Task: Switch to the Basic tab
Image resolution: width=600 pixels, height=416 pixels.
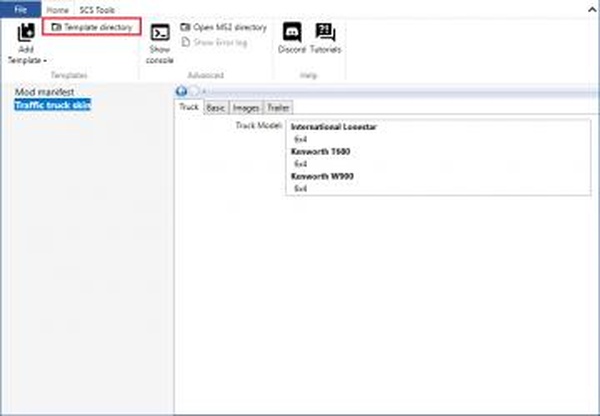Action: coord(216,107)
